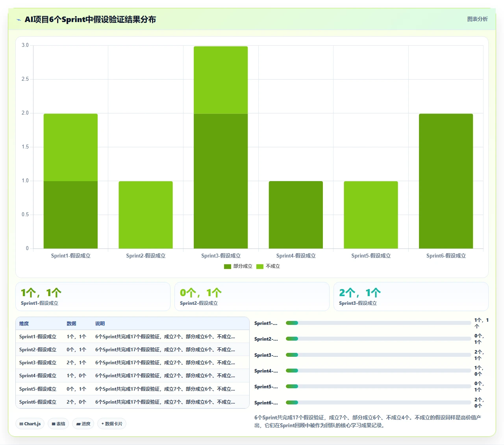The image size is (504, 445).
Task: Select the 表格 tag chip
Action: [x=58, y=424]
